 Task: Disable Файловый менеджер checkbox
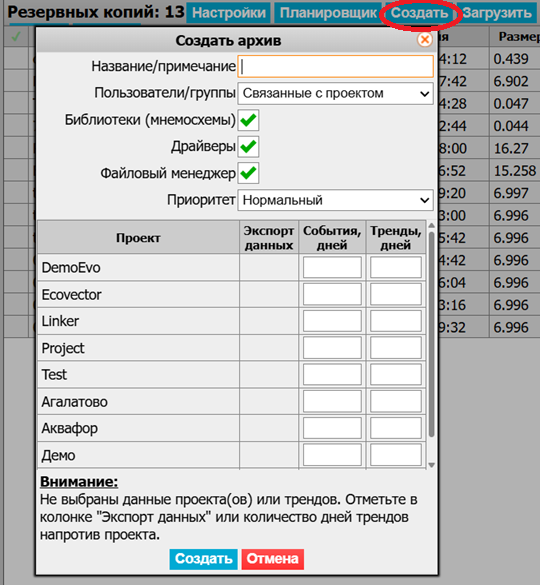click(248, 173)
